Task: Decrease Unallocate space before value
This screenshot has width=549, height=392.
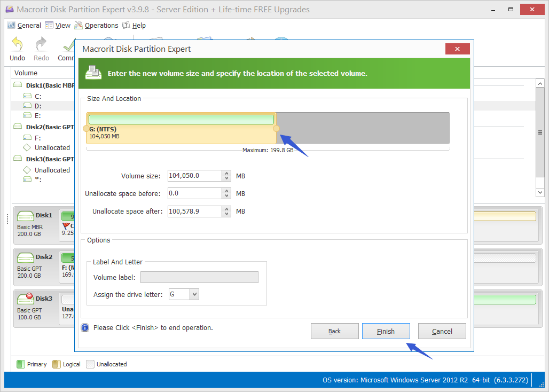Action: point(226,196)
